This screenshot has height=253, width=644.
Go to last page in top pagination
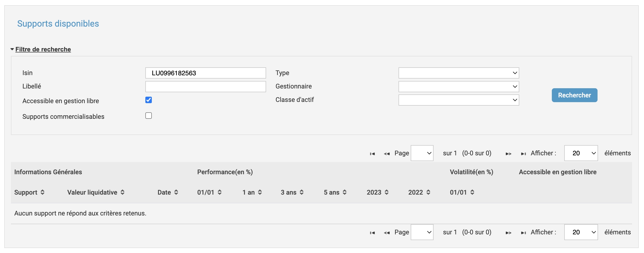point(523,154)
